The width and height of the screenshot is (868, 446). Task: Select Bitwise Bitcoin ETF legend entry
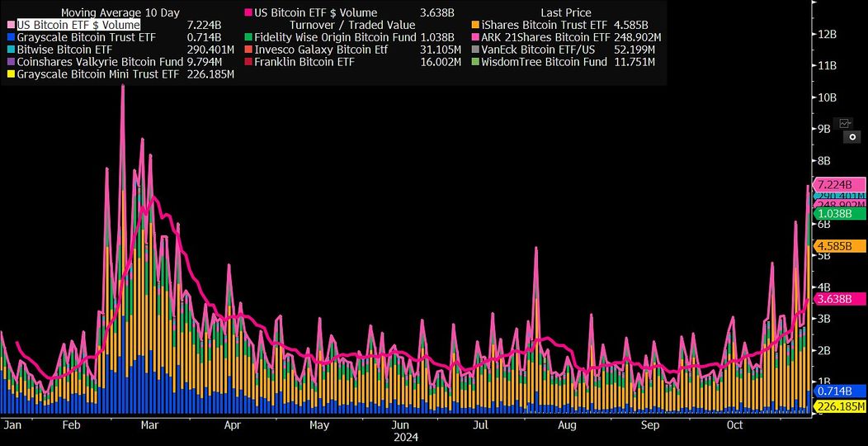click(64, 50)
